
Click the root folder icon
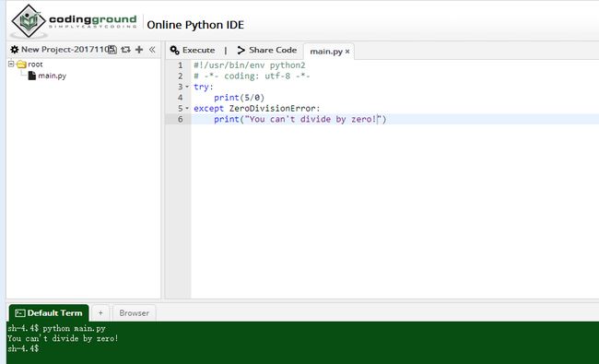(21, 65)
